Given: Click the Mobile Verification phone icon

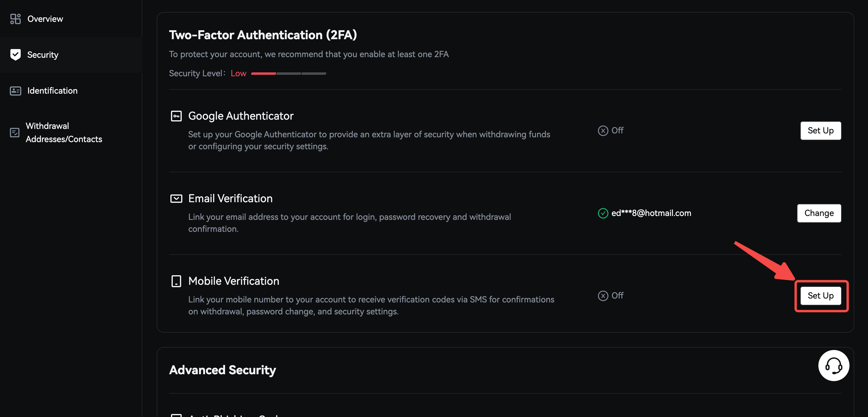Looking at the screenshot, I should point(176,281).
